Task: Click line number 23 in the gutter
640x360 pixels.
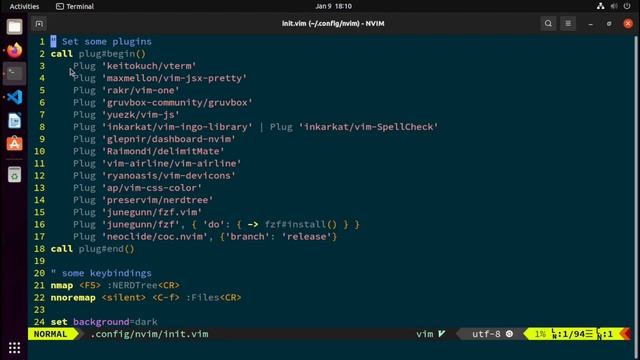Action: point(40,310)
